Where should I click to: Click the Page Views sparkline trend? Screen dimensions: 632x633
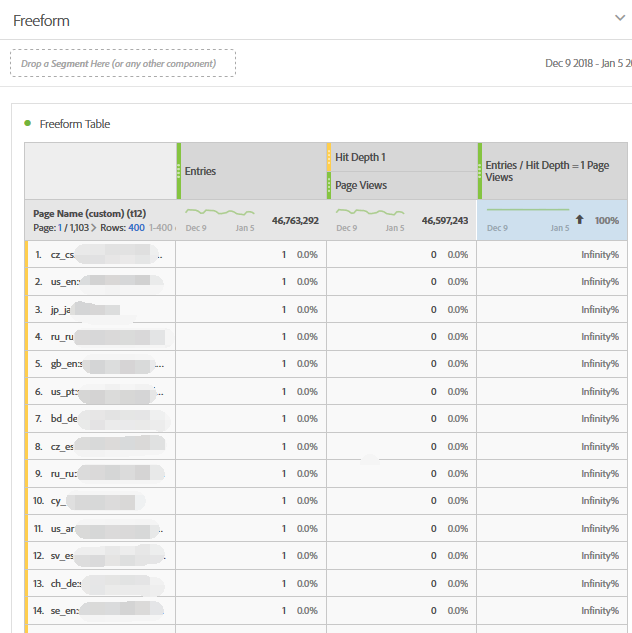click(x=370, y=213)
